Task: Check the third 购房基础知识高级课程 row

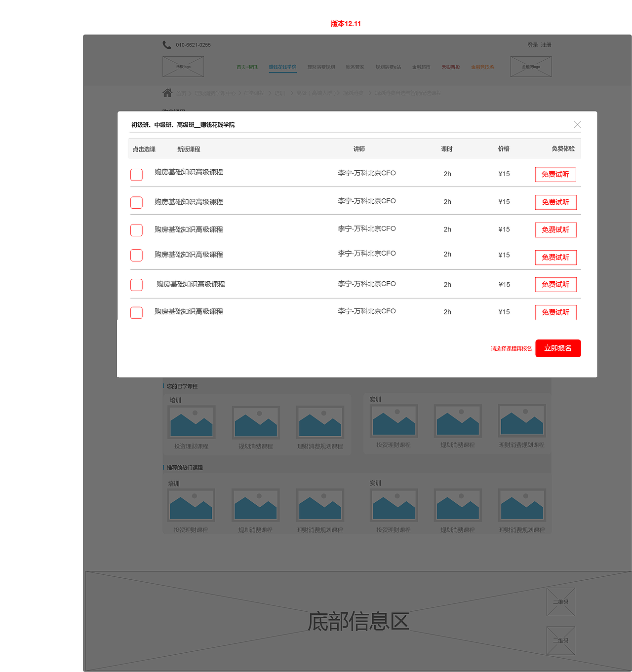Action: click(136, 230)
